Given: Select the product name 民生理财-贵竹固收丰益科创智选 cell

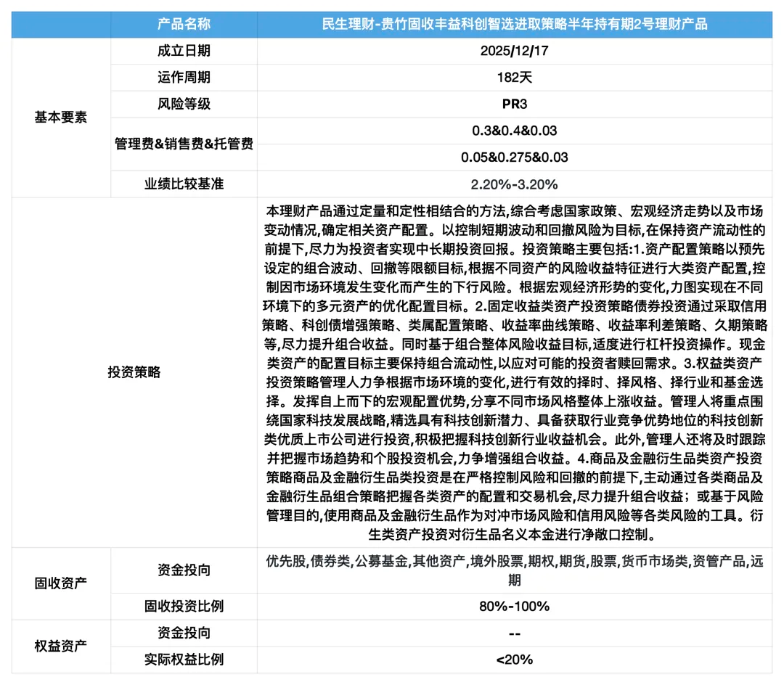Looking at the screenshot, I should click(x=516, y=24).
